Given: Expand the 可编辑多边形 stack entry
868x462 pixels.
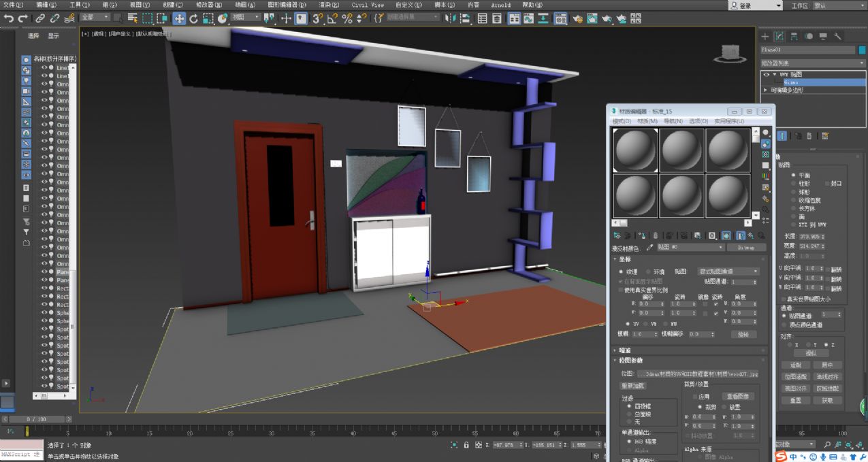Looking at the screenshot, I should point(765,90).
